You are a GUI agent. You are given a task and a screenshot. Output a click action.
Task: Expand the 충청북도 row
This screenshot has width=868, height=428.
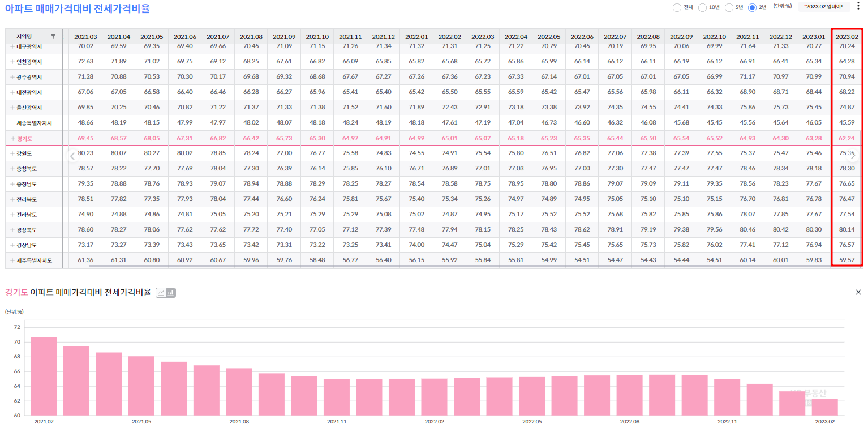(x=12, y=169)
